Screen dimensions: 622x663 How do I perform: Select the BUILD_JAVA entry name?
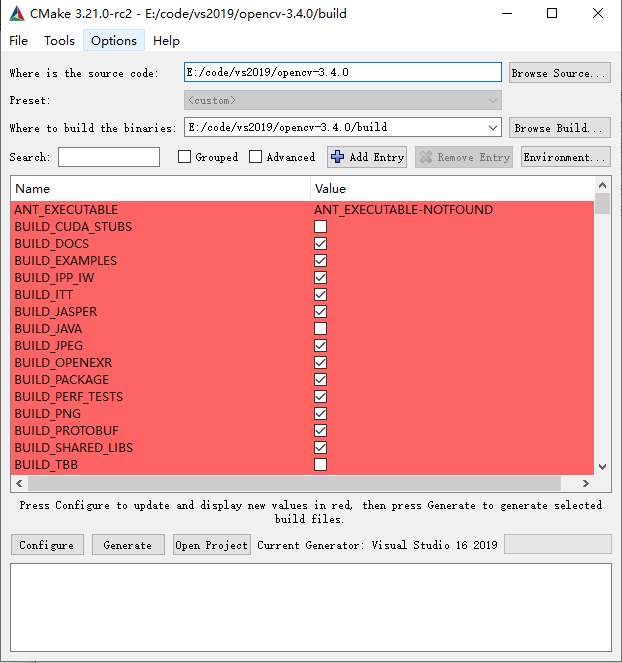(48, 329)
